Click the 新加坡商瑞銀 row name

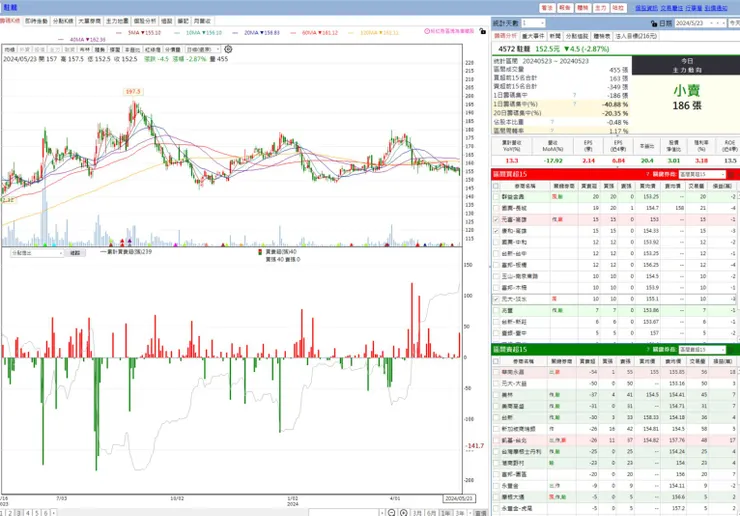(x=518, y=429)
